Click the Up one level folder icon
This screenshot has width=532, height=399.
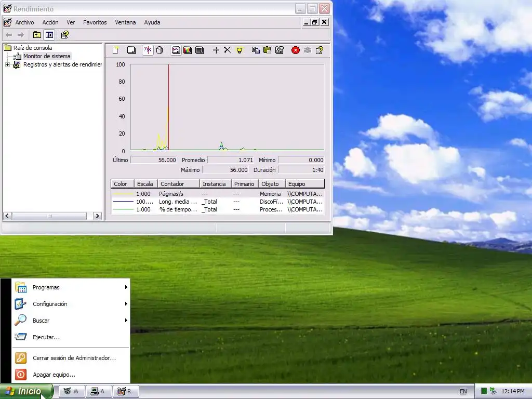(37, 35)
